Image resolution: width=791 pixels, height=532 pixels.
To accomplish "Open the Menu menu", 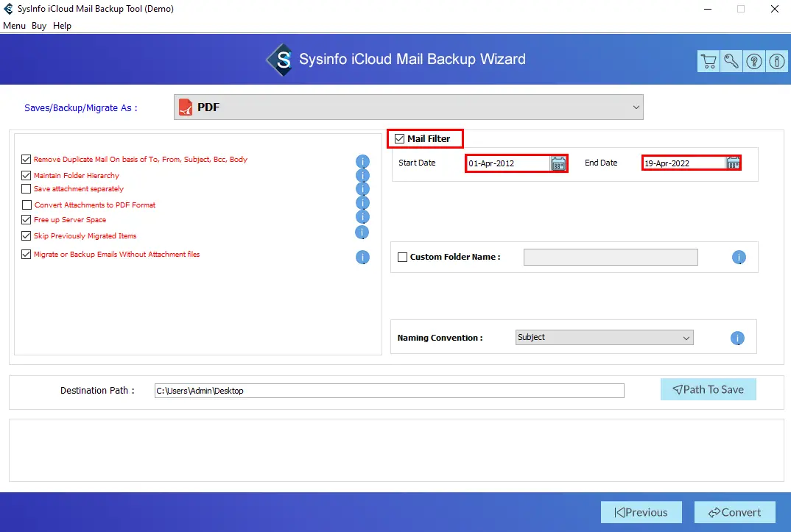I will [x=14, y=26].
